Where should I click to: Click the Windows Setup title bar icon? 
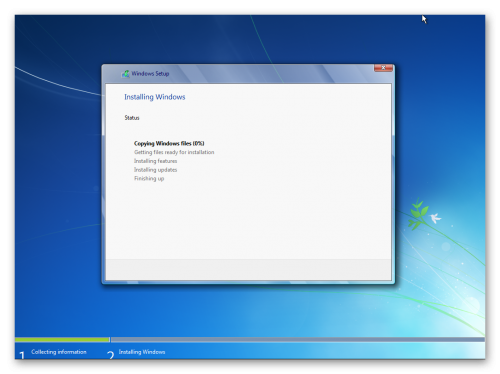click(x=125, y=74)
